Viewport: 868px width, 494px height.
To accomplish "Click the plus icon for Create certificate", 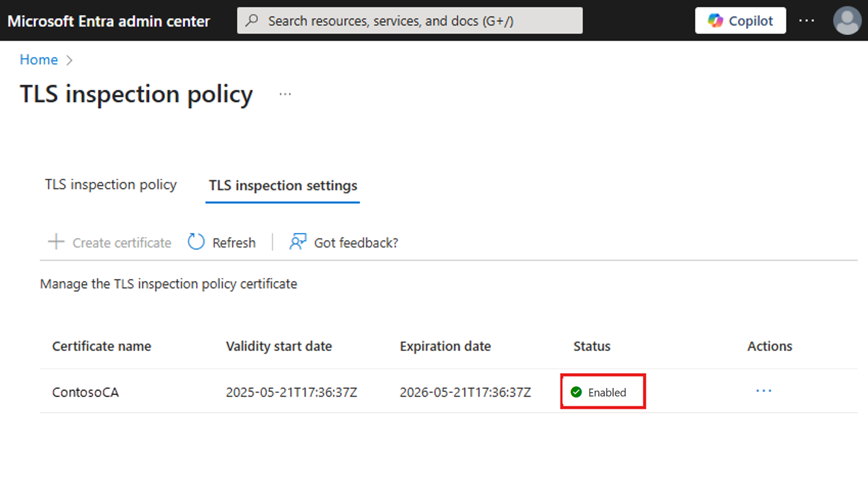I will pyautogui.click(x=56, y=242).
